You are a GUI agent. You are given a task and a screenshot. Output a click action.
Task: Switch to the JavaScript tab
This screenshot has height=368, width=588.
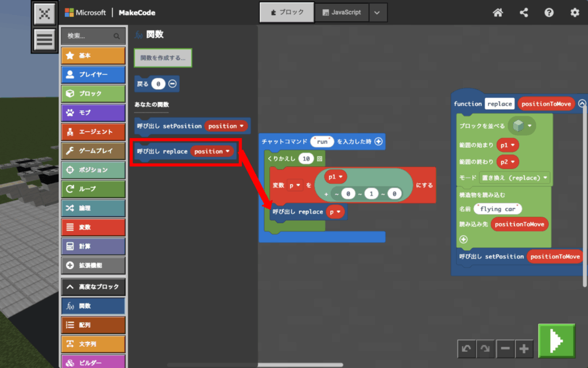coord(342,12)
